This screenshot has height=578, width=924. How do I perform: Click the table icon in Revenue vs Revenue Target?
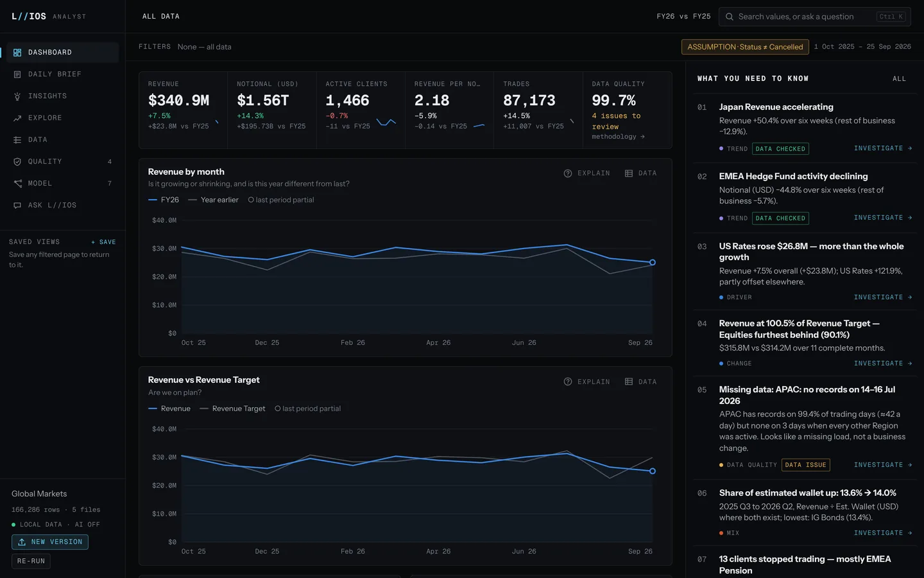click(629, 381)
